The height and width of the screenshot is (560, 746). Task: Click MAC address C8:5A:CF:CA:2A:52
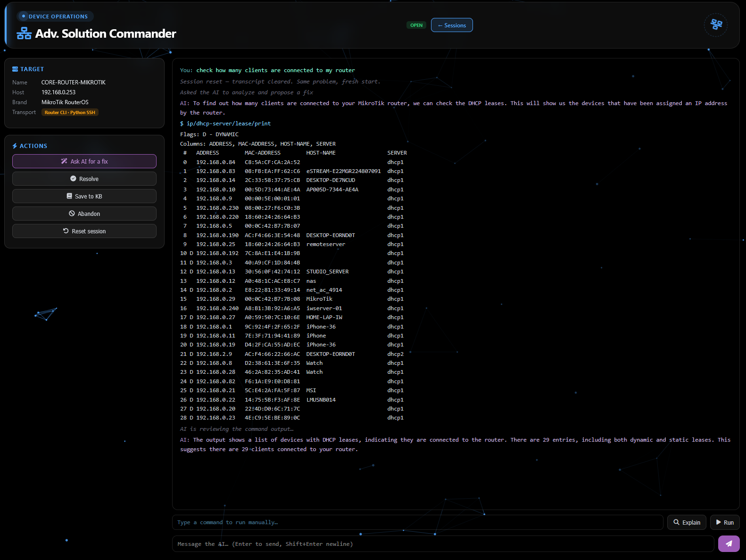tap(272, 162)
